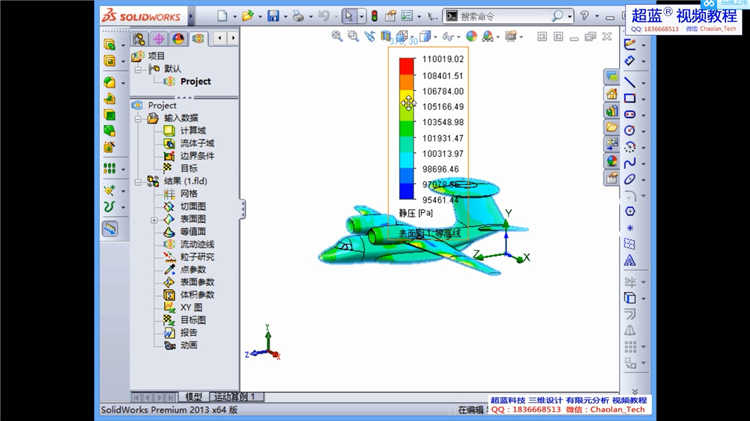Image resolution: width=750 pixels, height=421 pixels.
Task: Click the Undo arrow icon
Action: point(324,16)
